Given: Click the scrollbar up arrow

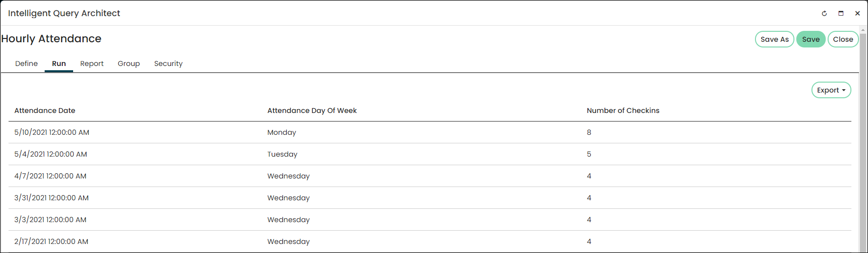Looking at the screenshot, I should point(863,30).
